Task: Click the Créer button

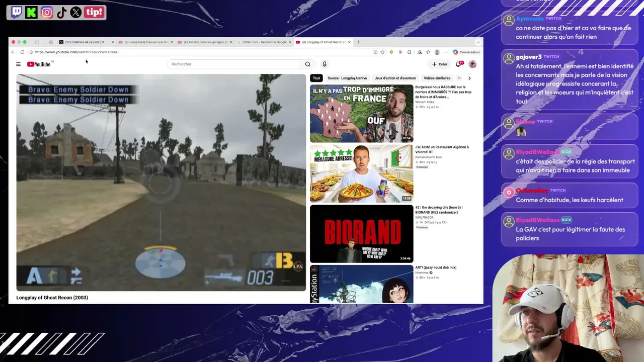Action: click(x=440, y=64)
